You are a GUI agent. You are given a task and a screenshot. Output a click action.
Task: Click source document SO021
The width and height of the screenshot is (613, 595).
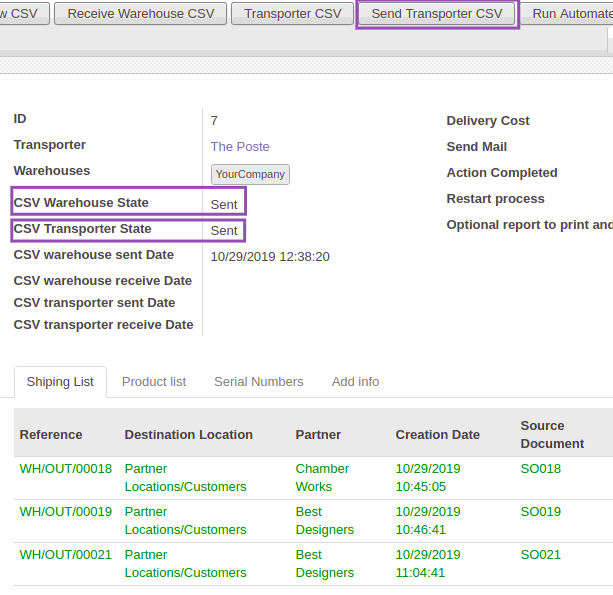tap(541, 555)
